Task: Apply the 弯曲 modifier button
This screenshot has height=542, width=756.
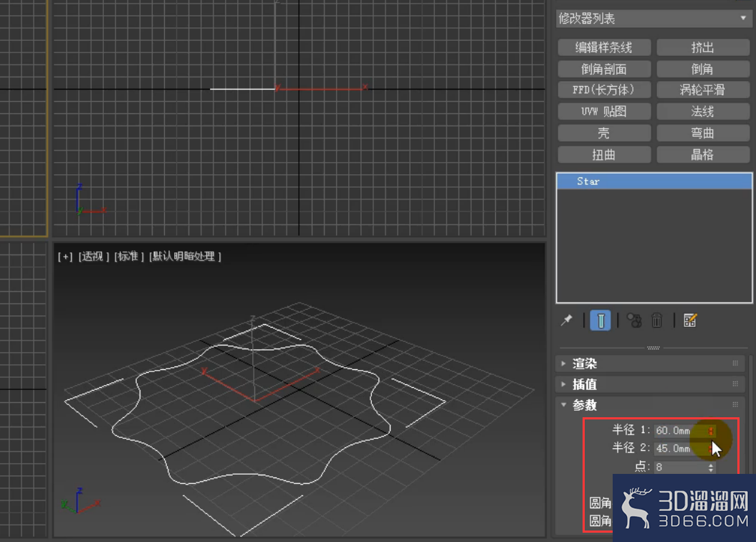Action: pos(702,133)
